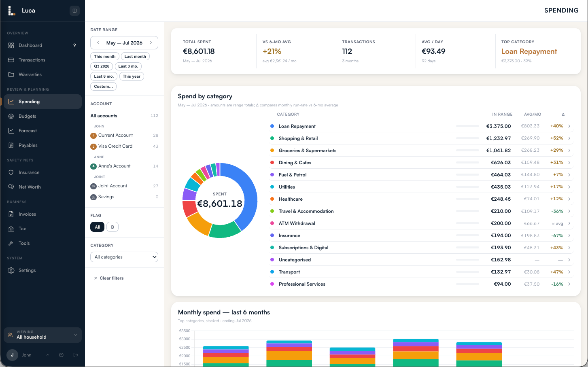Open the Loan Repayment top category link
Screen dimensions: 588x367
click(529, 51)
